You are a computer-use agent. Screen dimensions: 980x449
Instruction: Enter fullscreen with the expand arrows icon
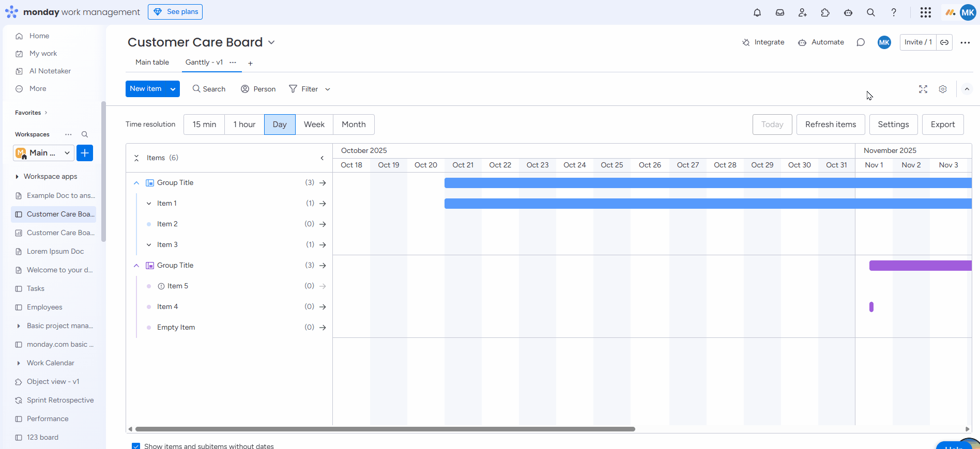923,89
